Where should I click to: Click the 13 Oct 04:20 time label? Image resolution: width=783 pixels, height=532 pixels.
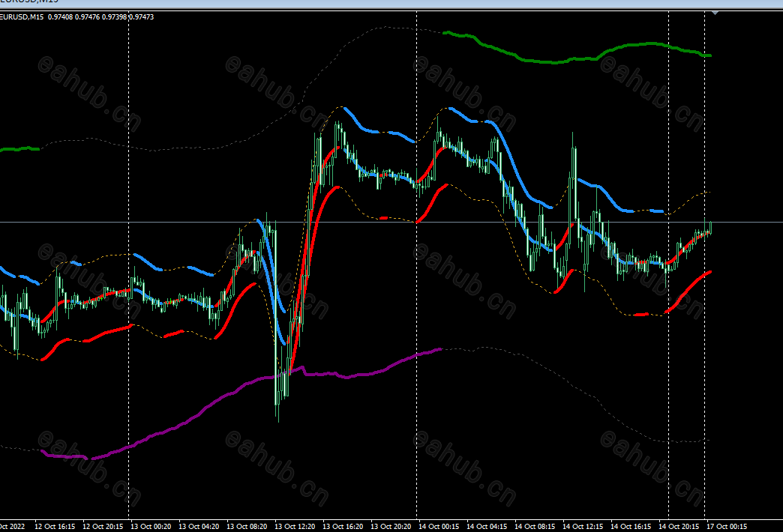point(199,527)
